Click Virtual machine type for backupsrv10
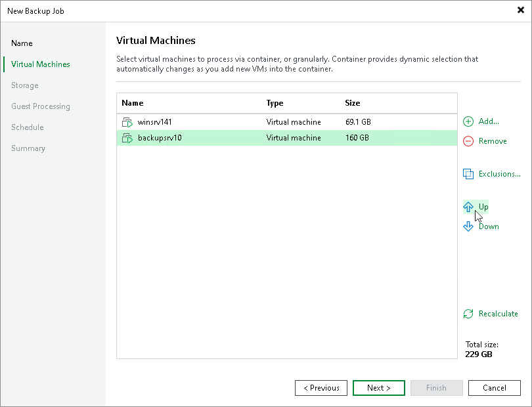 coord(294,138)
